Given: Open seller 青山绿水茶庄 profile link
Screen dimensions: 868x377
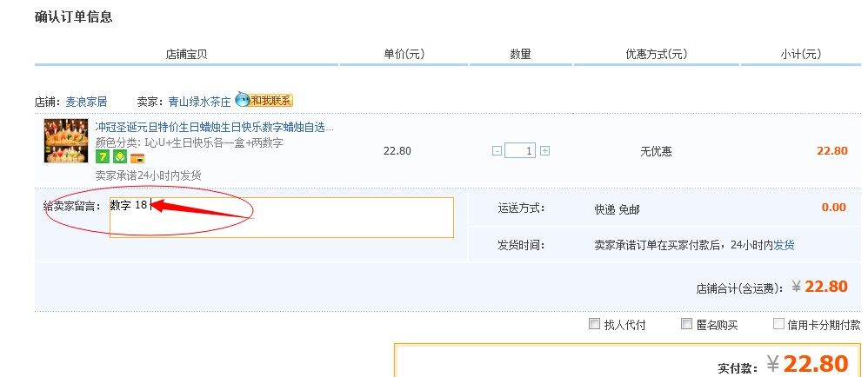Looking at the screenshot, I should click(199, 102).
